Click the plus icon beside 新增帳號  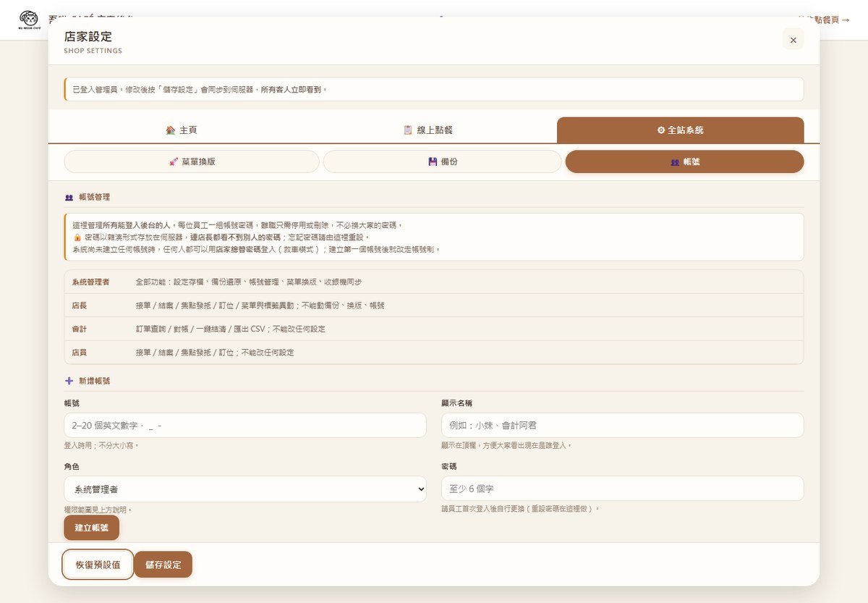tap(69, 380)
